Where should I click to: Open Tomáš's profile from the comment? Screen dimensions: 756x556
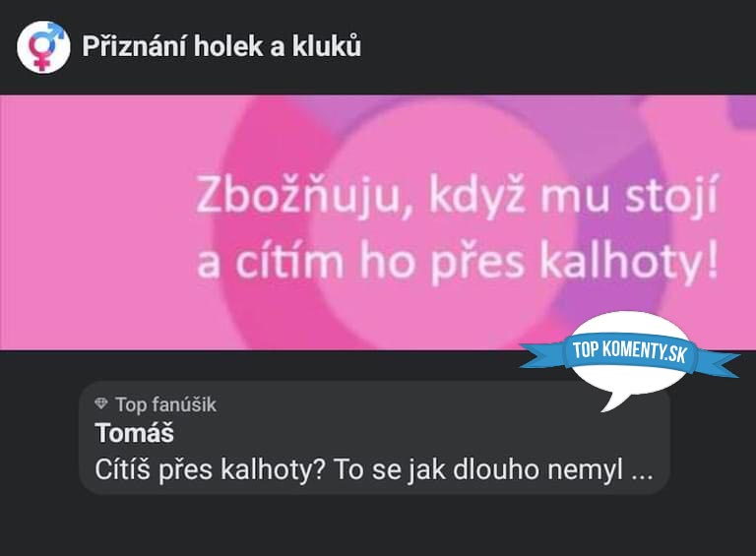[134, 433]
